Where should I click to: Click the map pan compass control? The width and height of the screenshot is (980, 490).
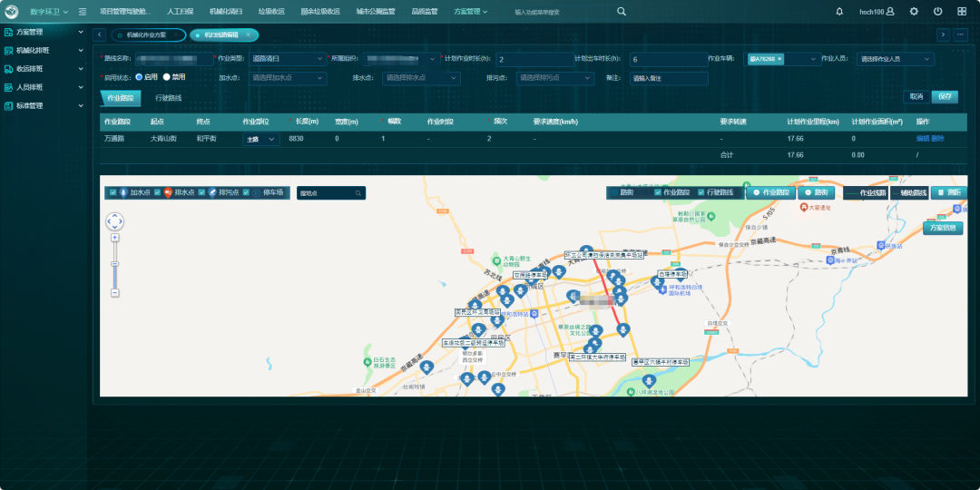coord(115,221)
